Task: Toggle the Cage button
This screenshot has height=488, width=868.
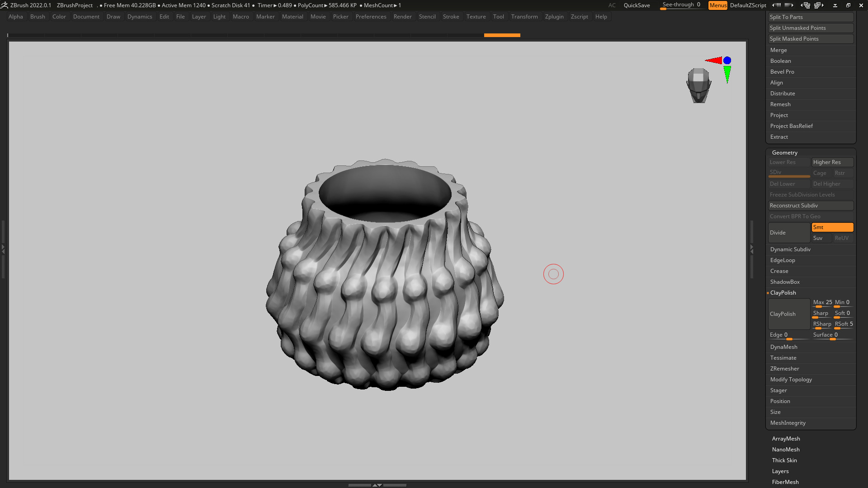Action: click(821, 173)
